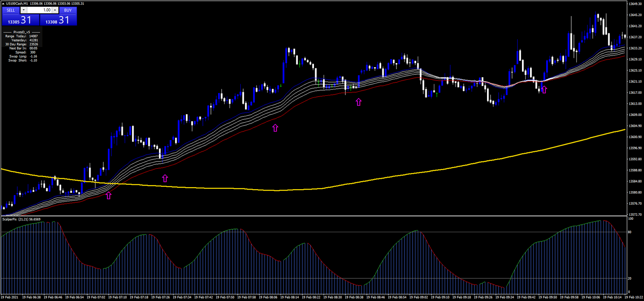644x301 pixels.
Task: Click the SELL button
Action: click(x=11, y=10)
